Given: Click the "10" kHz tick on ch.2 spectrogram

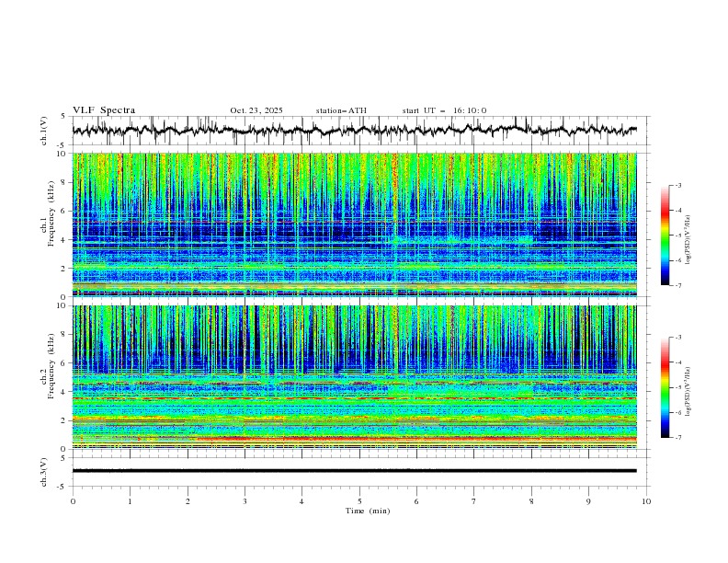Looking at the screenshot, I should tap(63, 305).
